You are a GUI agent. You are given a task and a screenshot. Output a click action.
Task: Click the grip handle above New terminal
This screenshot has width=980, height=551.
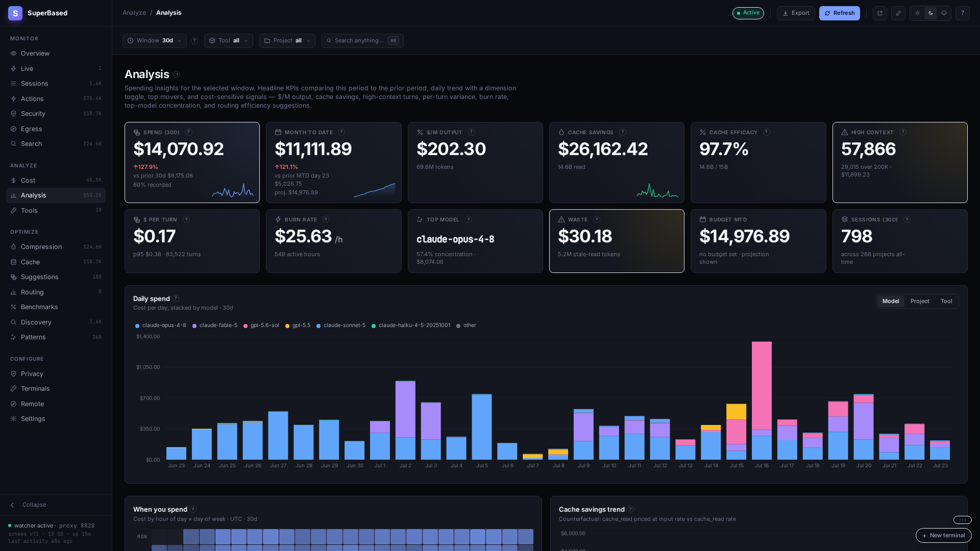click(962, 520)
